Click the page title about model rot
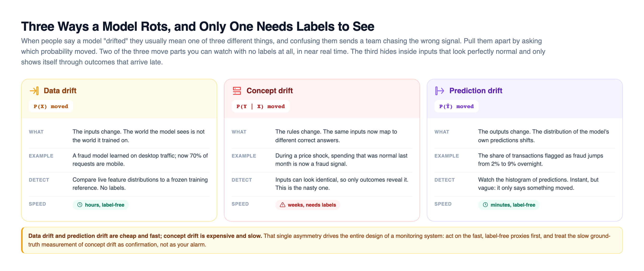 [198, 26]
